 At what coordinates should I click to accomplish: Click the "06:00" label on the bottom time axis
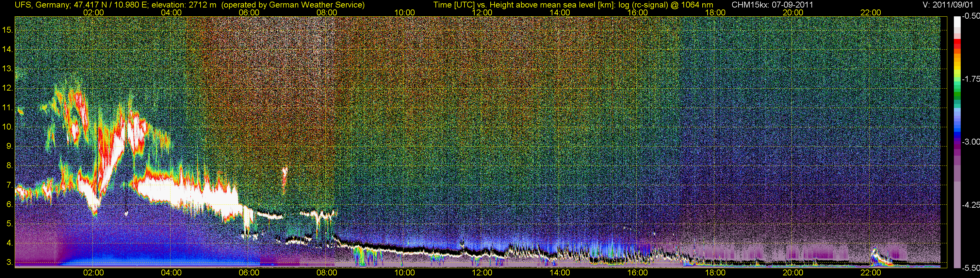tap(249, 273)
